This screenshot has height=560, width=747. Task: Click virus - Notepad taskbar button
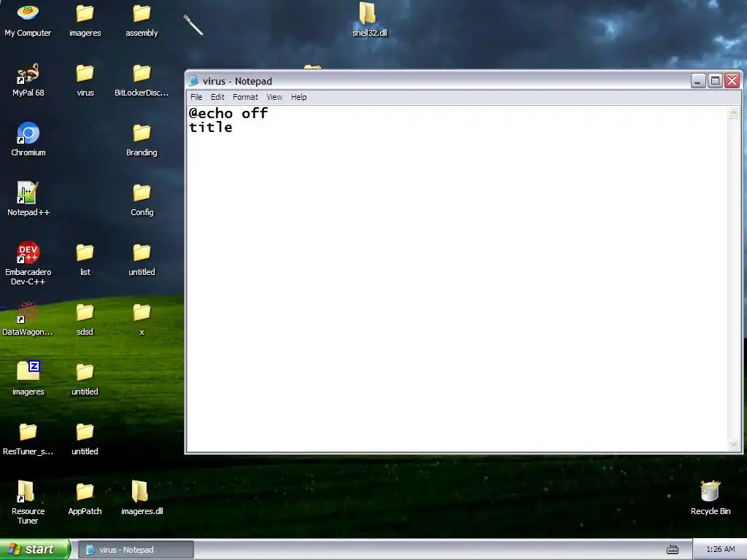tap(136, 550)
